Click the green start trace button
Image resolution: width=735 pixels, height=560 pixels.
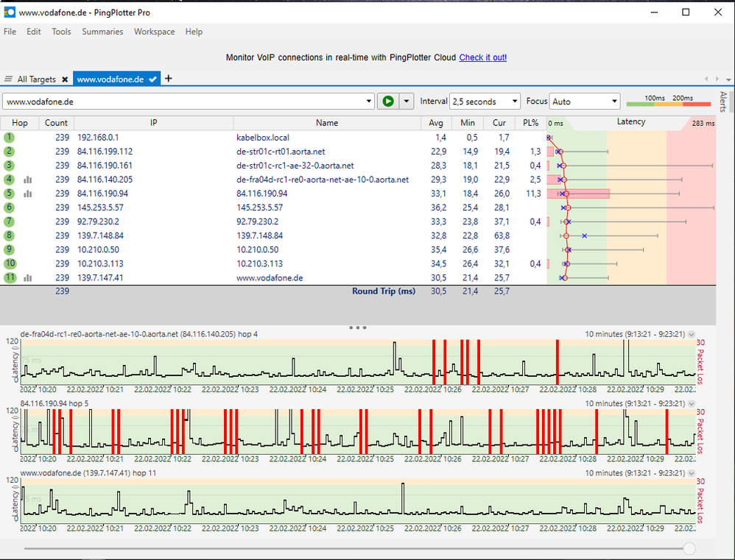[388, 101]
